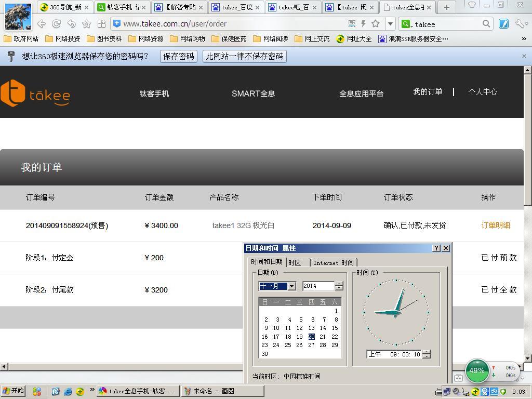Open the 浪潮SSR服务器安全 bookmark
The width and height of the screenshot is (532, 399).
(413, 38)
